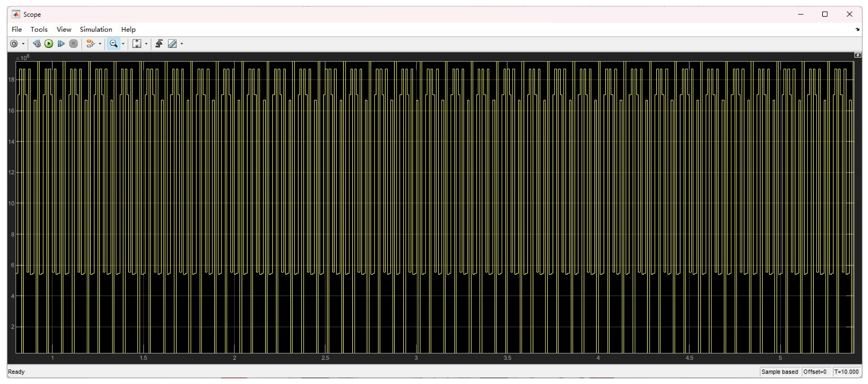Open the scope Configuration Properties gear
868x384 pixels.
(14, 44)
